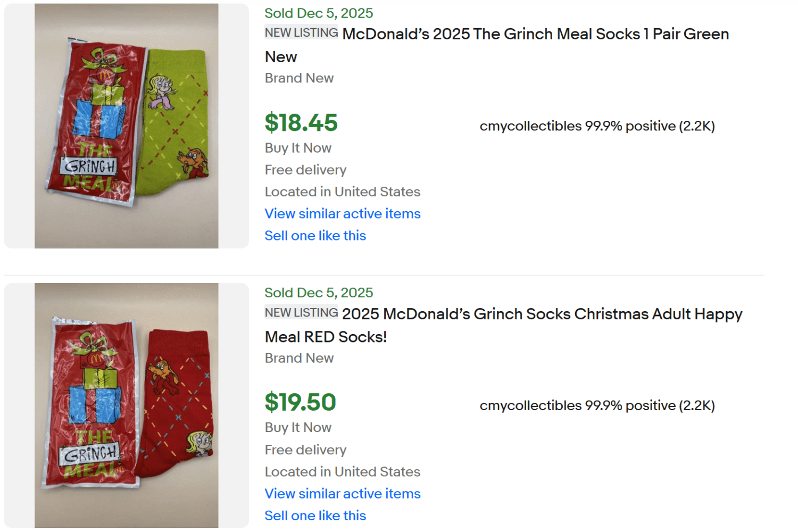Click seller cmycollectibles beside the $19.50 price
Image resolution: width=798 pixels, height=532 pixels.
(530, 405)
